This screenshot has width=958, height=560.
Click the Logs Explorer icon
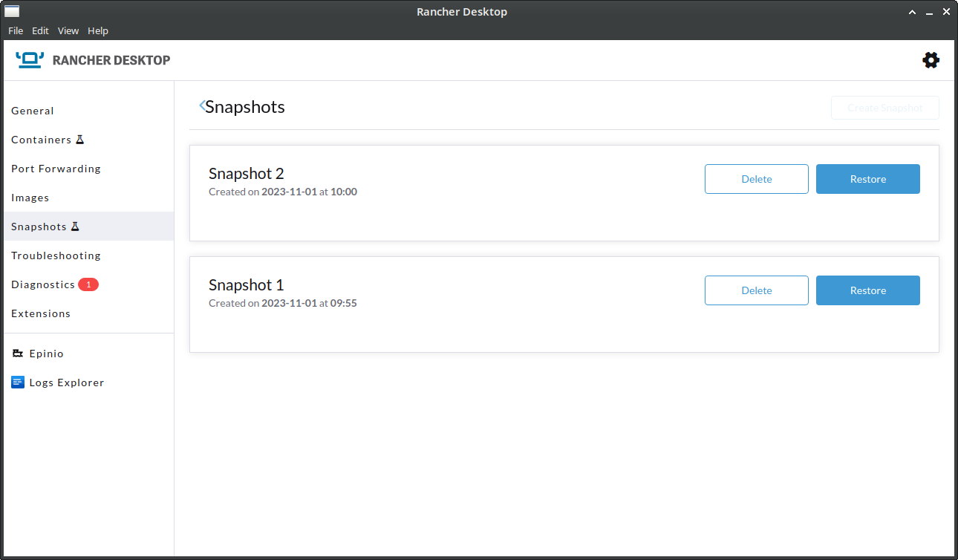point(18,382)
